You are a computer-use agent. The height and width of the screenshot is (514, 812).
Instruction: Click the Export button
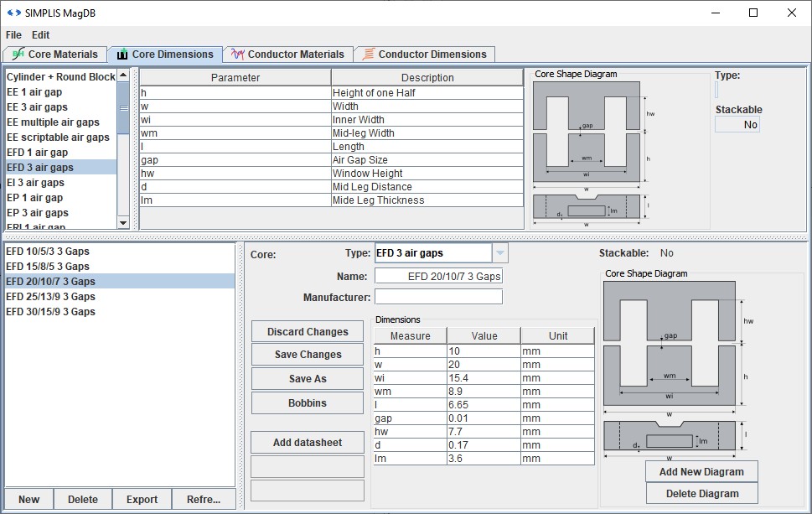142,500
